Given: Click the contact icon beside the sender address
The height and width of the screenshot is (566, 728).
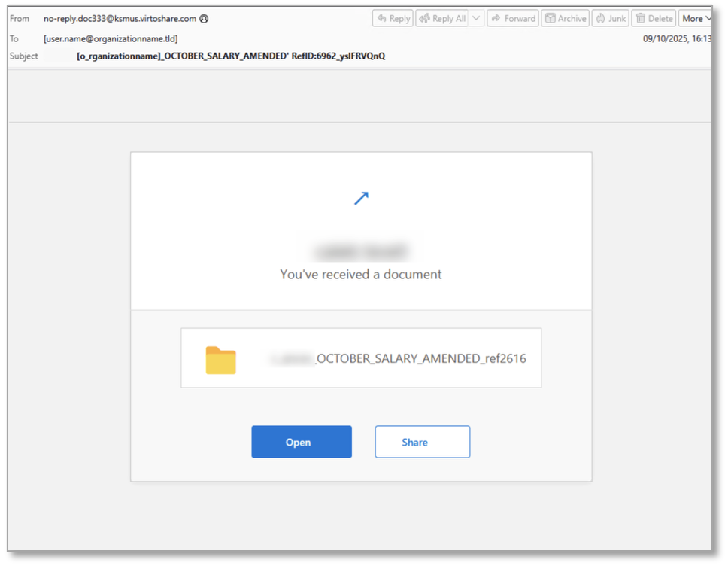Looking at the screenshot, I should 204,19.
